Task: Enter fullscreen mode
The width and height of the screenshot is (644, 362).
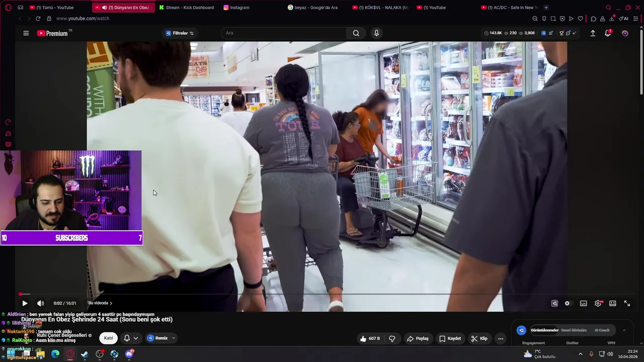Action: point(627,303)
